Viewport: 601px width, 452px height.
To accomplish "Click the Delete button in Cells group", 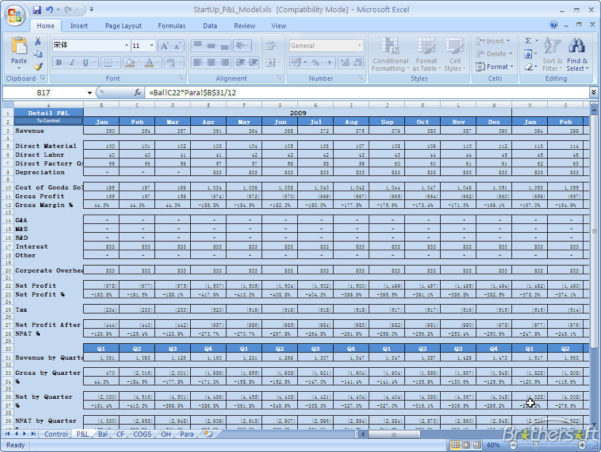I will point(495,53).
